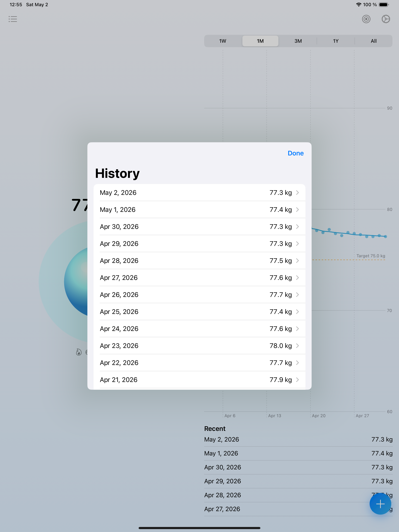The width and height of the screenshot is (399, 532).
Task: Tap the weight sphere graphic
Action: pos(76,281)
